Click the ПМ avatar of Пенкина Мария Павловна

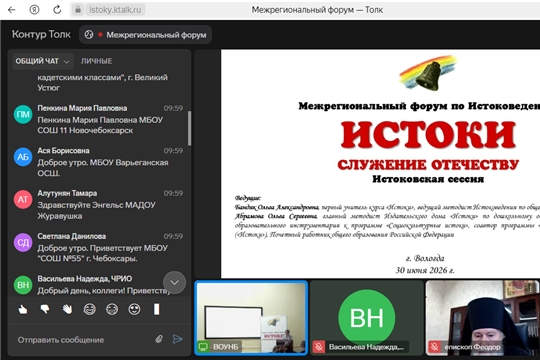tap(23, 114)
